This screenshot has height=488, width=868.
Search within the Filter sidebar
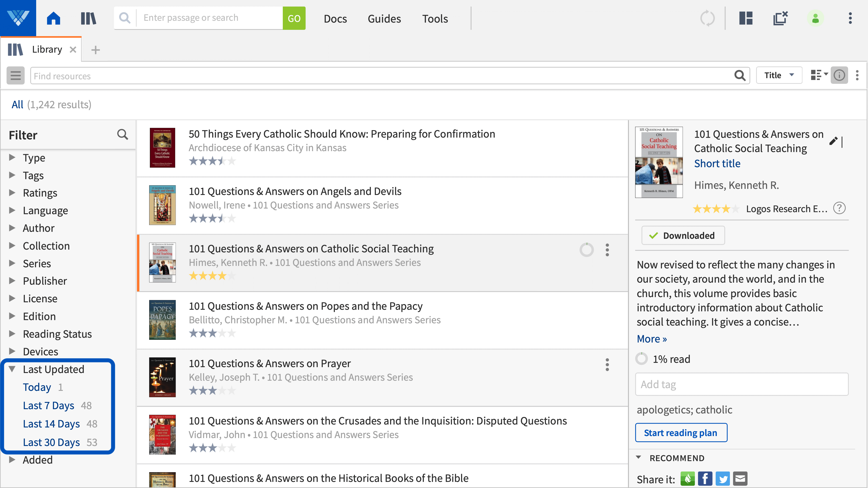pyautogui.click(x=123, y=135)
